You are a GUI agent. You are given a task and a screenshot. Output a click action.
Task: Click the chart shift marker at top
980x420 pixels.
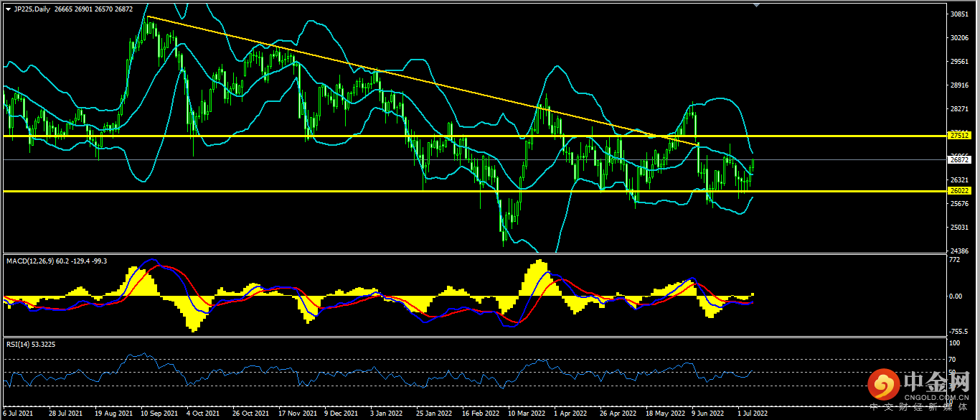(755, 5)
